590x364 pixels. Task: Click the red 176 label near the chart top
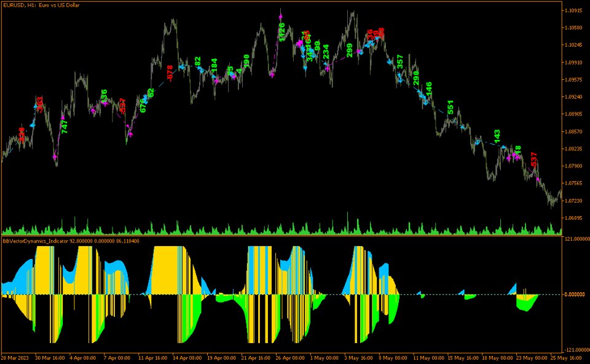(x=379, y=31)
